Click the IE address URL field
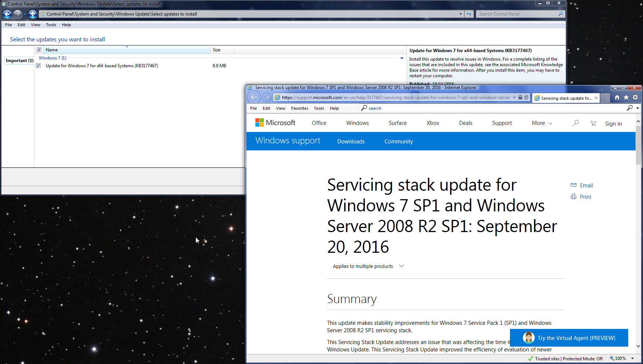The image size is (643, 364). pyautogui.click(x=395, y=98)
